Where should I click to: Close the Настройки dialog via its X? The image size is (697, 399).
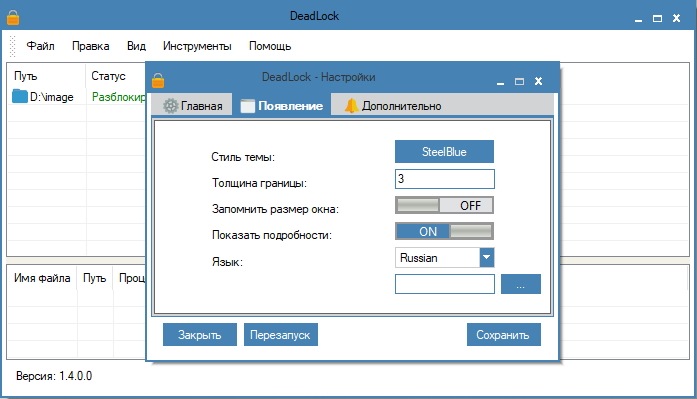point(538,81)
